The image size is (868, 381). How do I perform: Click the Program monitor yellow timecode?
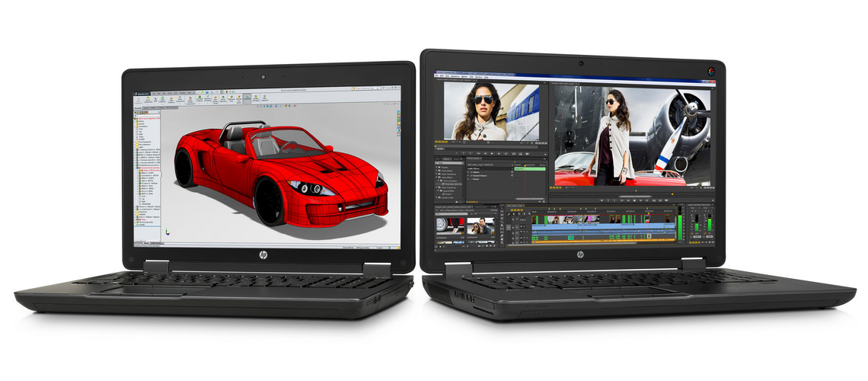click(x=555, y=187)
